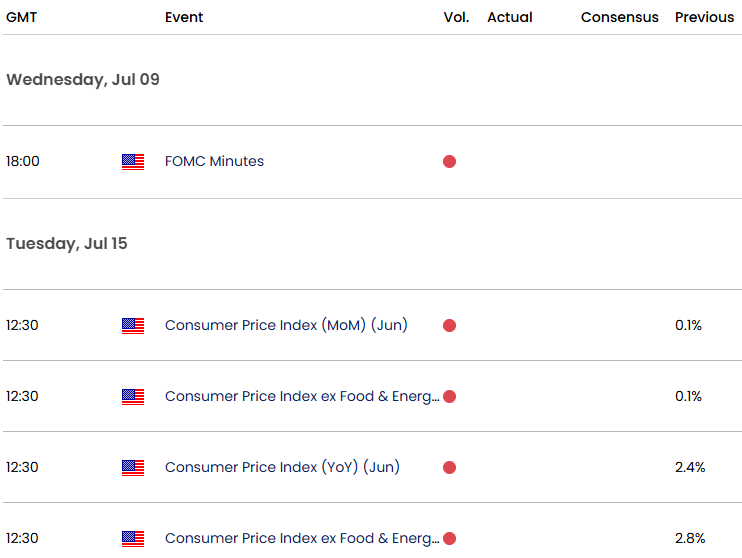This screenshot has width=742, height=558.
Task: Open Consumer Price Index (MoM) (Jun) event
Action: [x=286, y=325]
